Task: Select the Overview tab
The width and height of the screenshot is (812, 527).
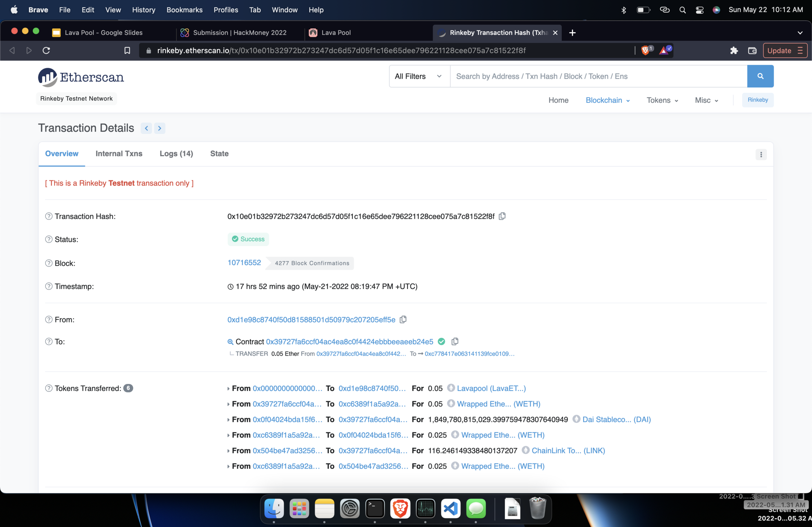Action: point(62,153)
